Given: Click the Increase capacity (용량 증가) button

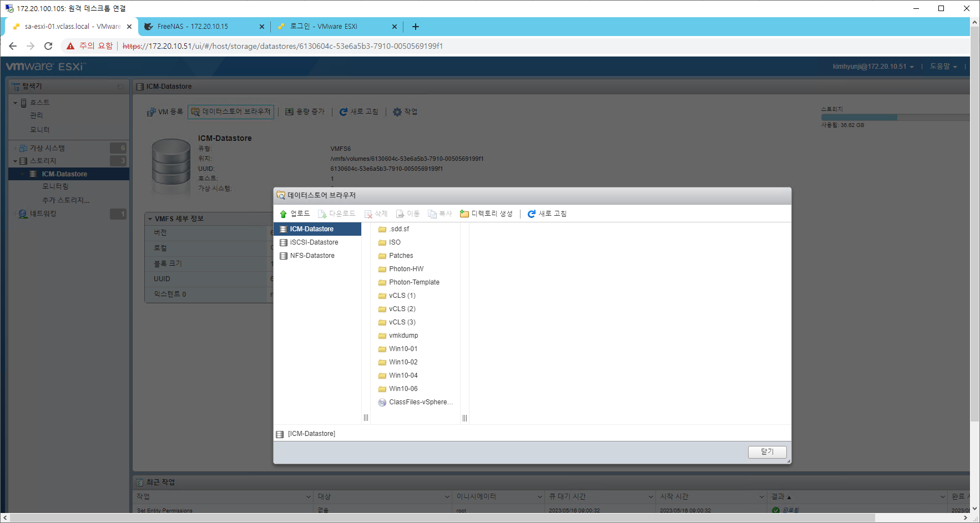Looking at the screenshot, I should [x=305, y=111].
